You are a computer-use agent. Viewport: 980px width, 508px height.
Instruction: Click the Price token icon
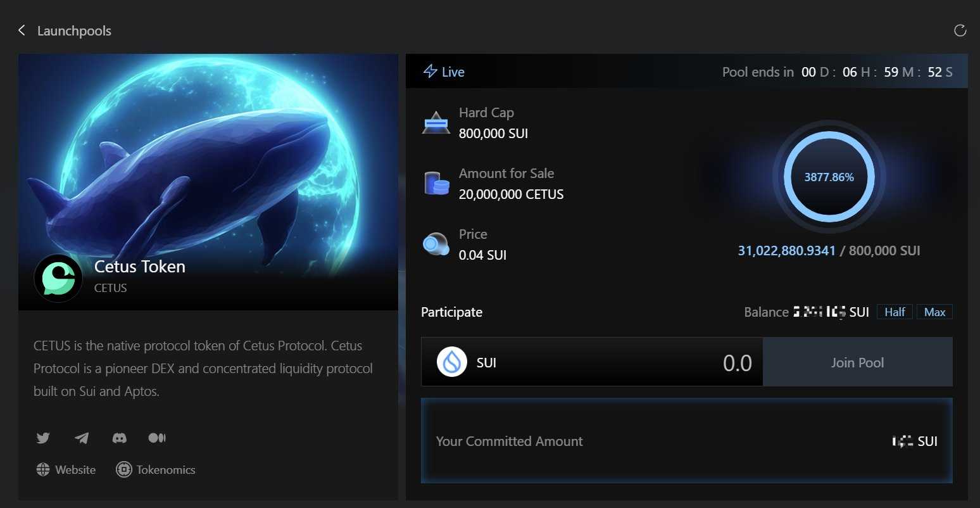(x=436, y=244)
